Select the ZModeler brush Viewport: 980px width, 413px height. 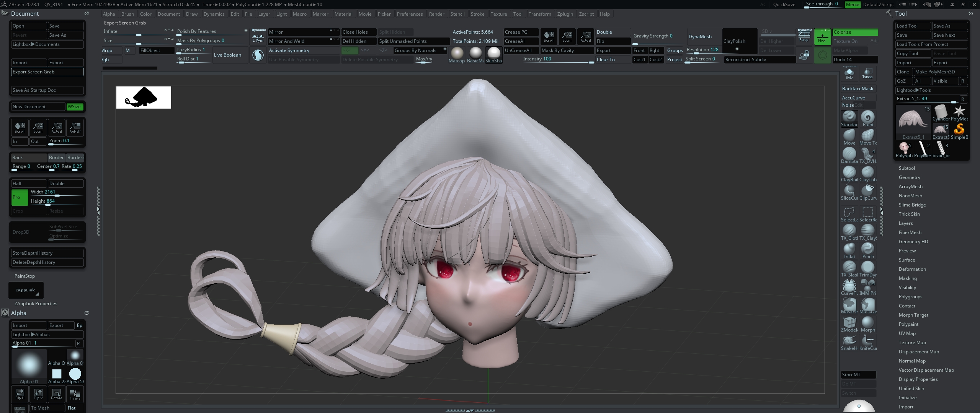[x=849, y=324]
